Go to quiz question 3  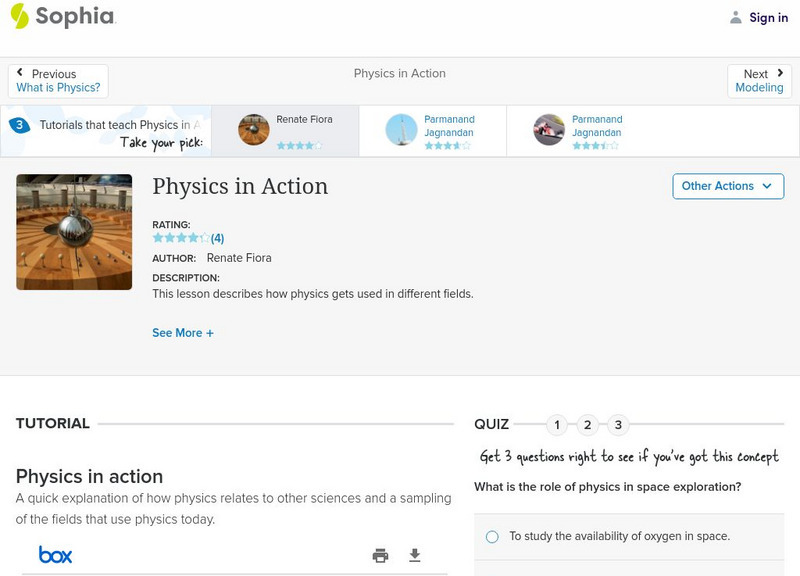(x=618, y=425)
